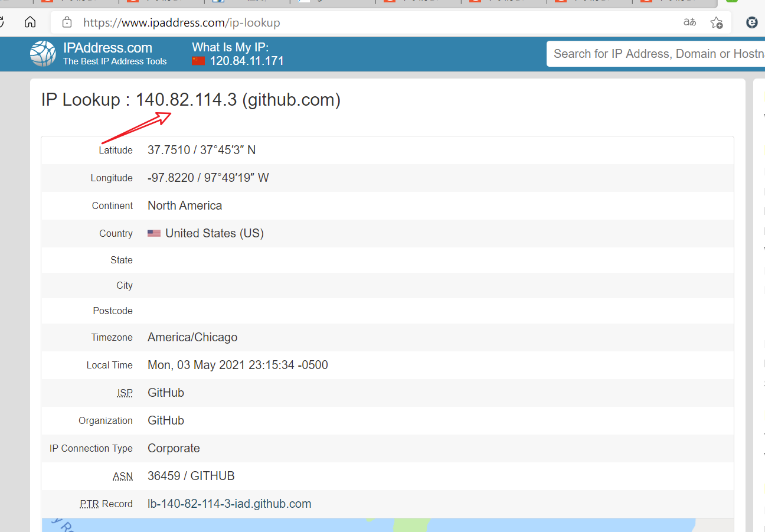The height and width of the screenshot is (532, 765).
Task: Select lb-140-82-114-3-iad.github.com PTR value
Action: [x=230, y=504]
